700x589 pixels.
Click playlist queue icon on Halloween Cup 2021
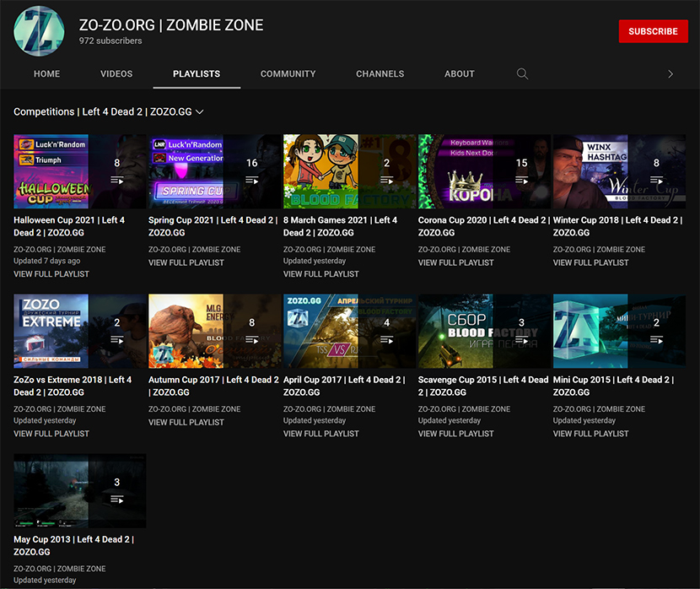click(x=116, y=180)
